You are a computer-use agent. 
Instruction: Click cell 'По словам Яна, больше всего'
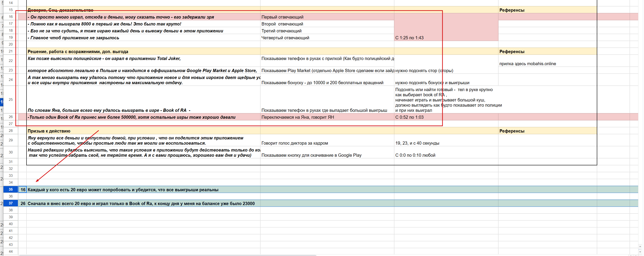pos(143,100)
